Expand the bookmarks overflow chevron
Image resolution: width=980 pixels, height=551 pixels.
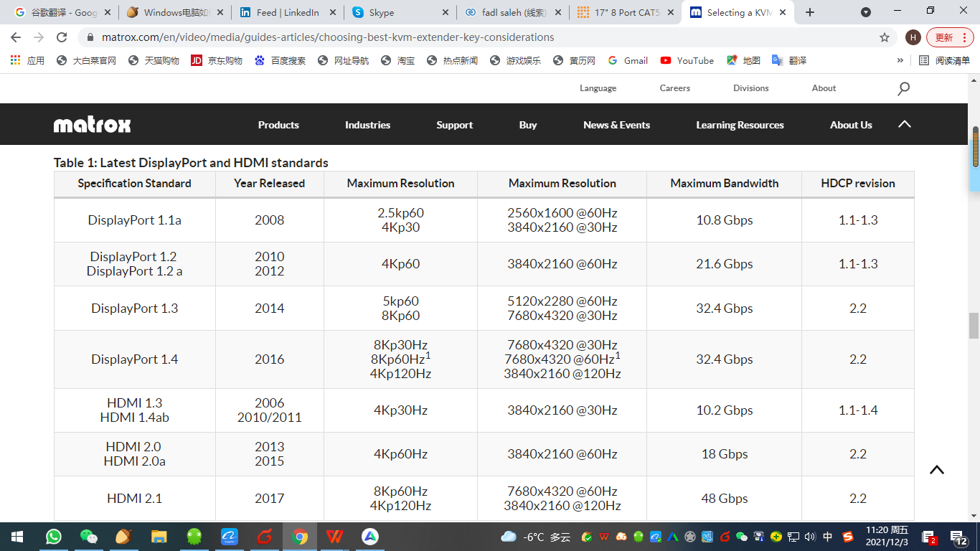[900, 61]
